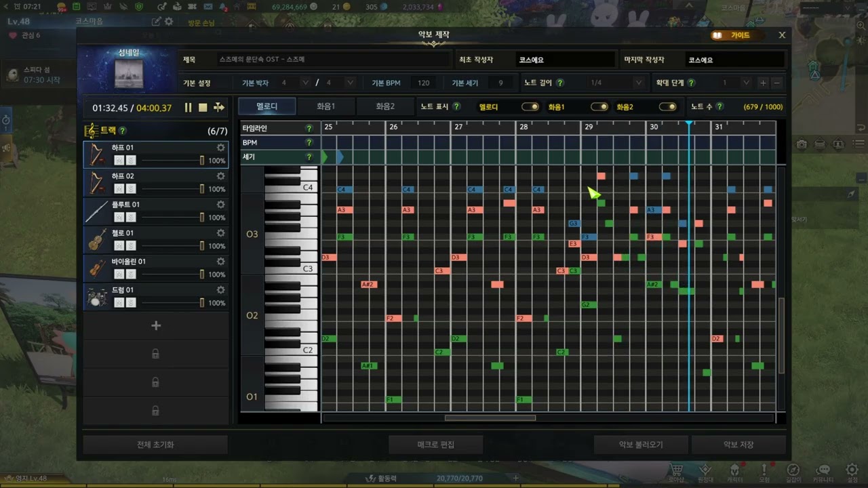Click the vertical piano roll scrollbar thumb

pyautogui.click(x=781, y=335)
